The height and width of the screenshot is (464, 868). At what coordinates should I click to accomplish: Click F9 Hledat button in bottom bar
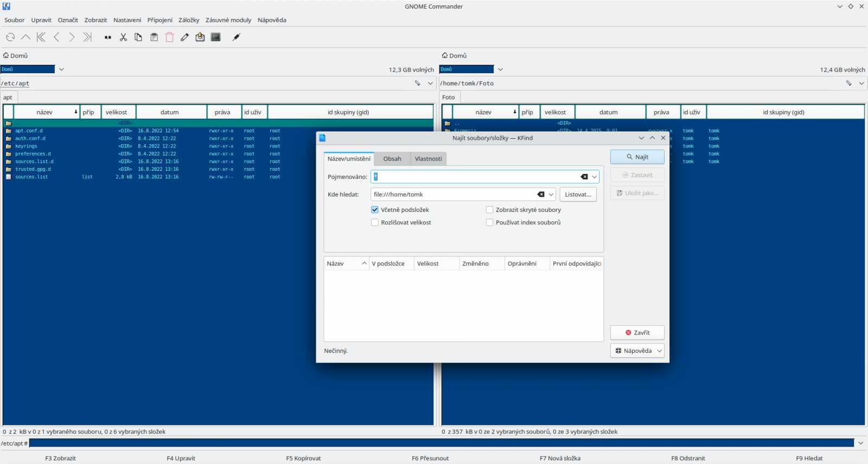(x=809, y=458)
